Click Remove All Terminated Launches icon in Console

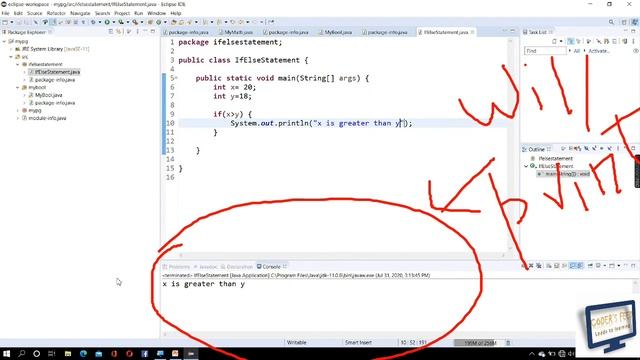(x=539, y=266)
